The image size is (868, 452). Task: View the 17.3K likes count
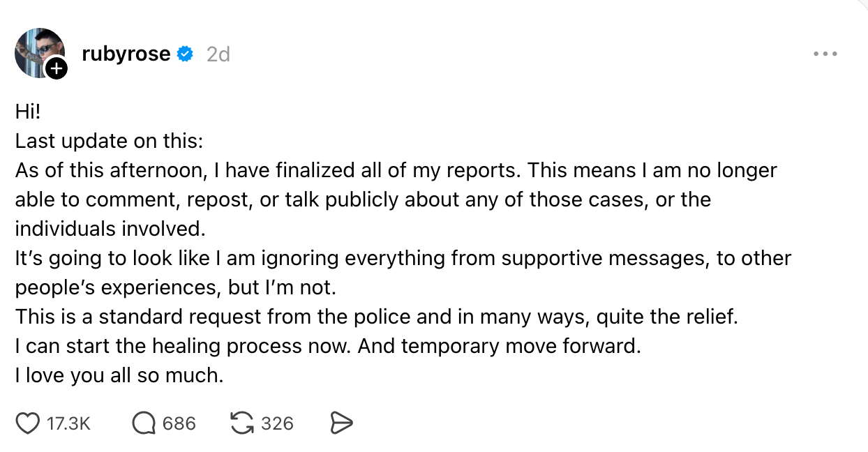point(68,423)
